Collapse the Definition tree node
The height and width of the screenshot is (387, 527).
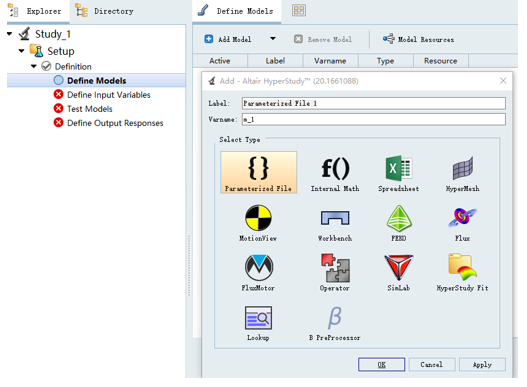pyautogui.click(x=34, y=66)
